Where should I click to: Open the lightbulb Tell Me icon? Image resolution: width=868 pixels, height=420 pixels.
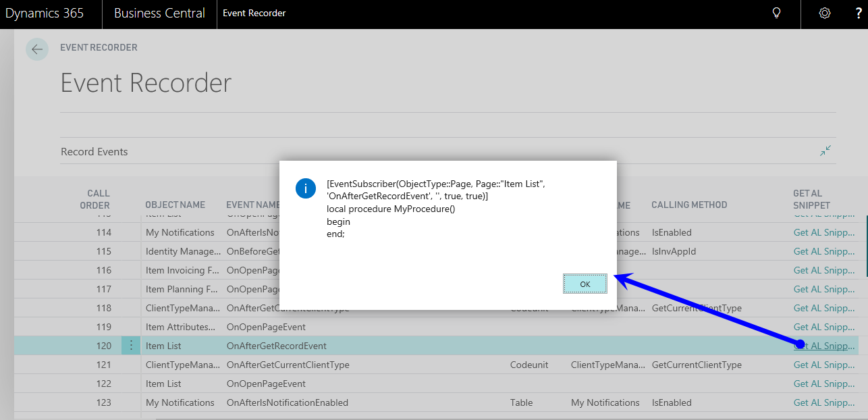(x=777, y=14)
